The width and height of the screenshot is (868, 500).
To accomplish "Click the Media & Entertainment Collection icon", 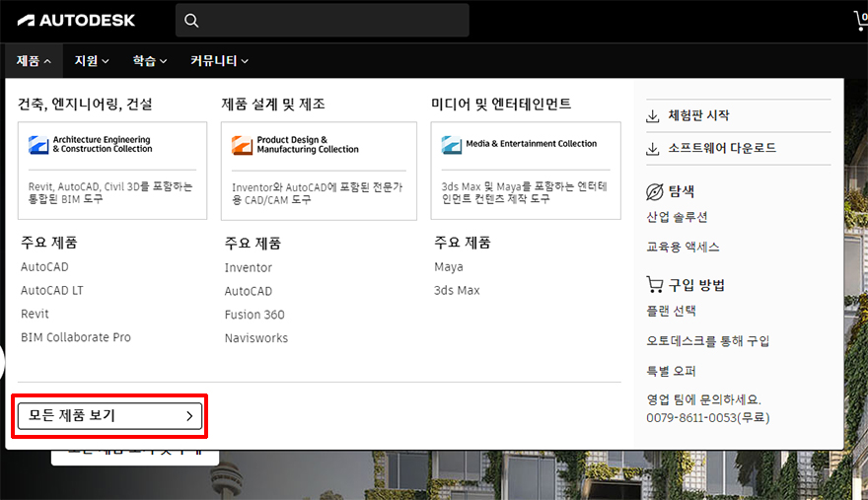I will click(x=452, y=145).
